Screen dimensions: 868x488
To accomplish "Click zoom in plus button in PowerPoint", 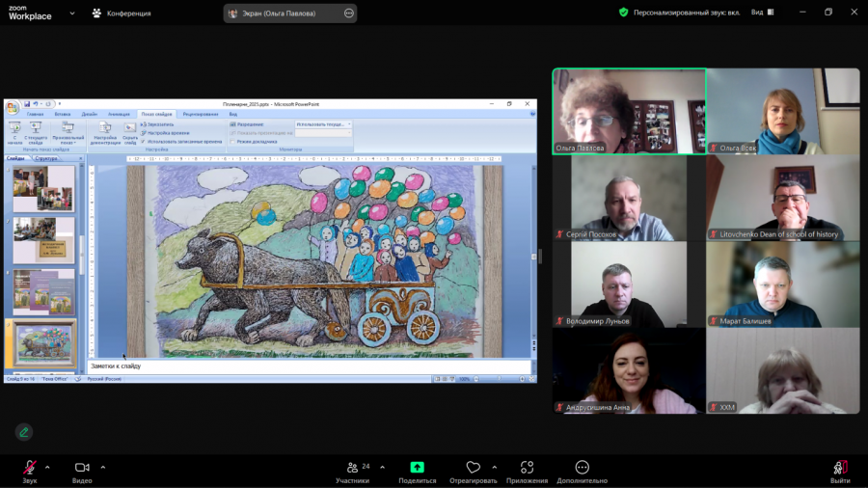I will [522, 379].
